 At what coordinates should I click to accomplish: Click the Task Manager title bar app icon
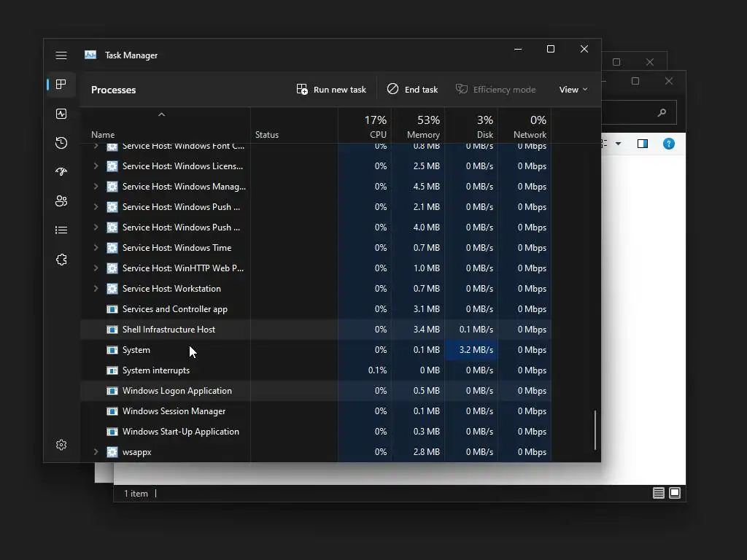click(x=90, y=55)
